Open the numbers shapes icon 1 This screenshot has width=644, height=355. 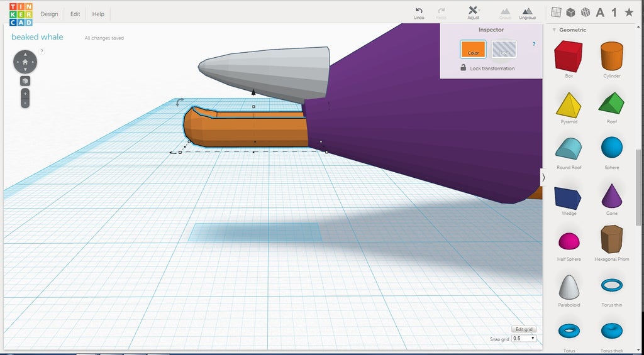[614, 13]
